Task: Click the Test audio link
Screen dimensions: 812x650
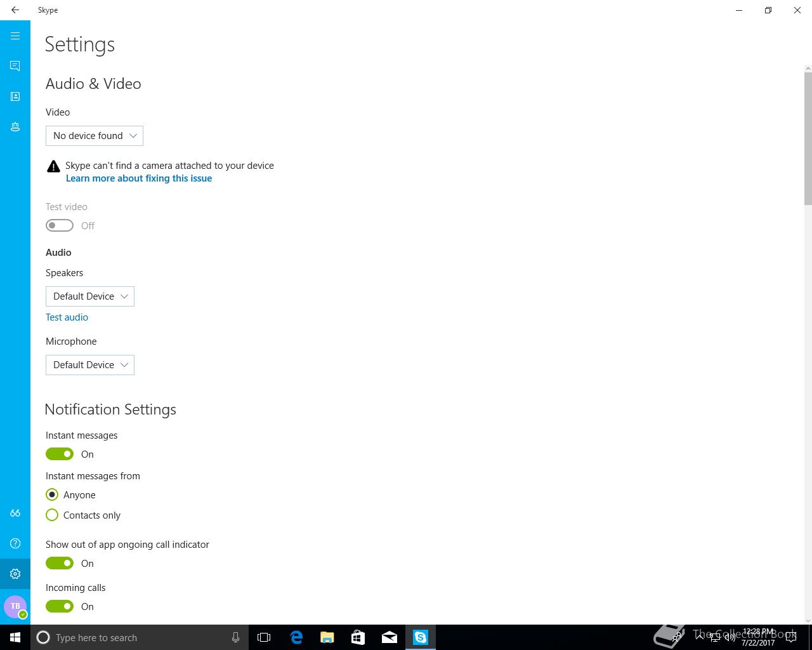Action: 67,317
